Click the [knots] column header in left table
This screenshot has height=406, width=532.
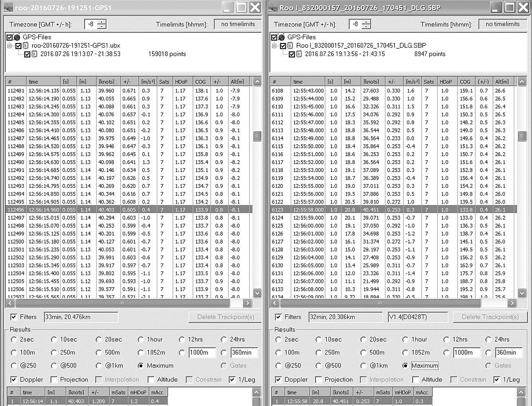click(106, 82)
